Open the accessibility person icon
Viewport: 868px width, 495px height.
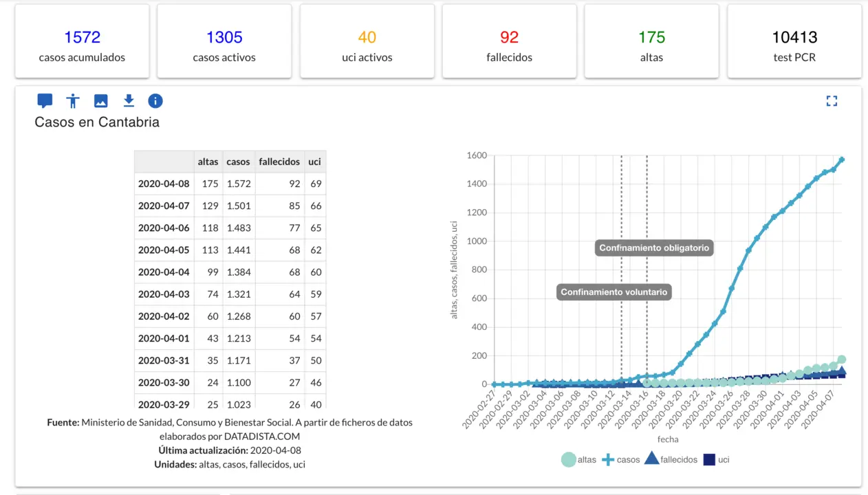point(73,101)
